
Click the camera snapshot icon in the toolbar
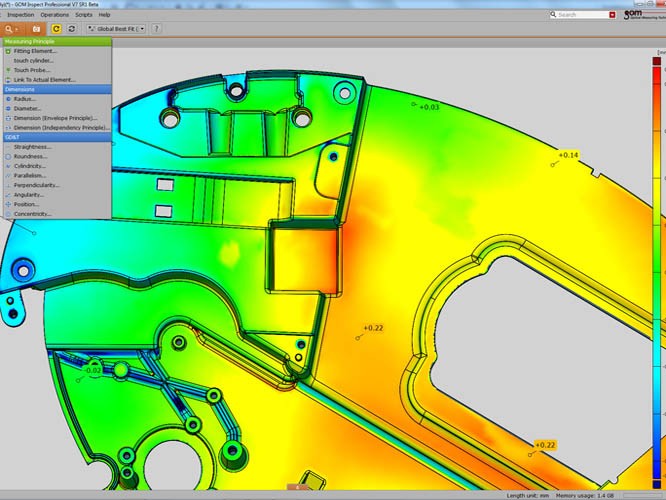37,29
